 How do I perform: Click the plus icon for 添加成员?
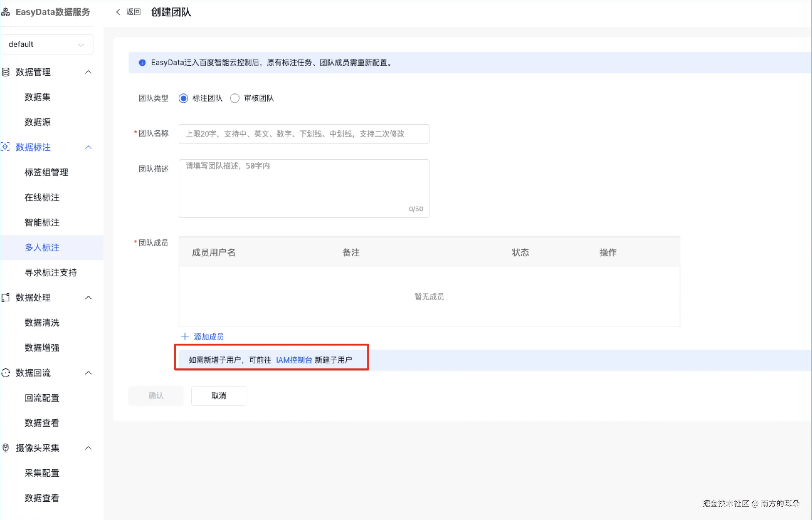click(x=185, y=336)
